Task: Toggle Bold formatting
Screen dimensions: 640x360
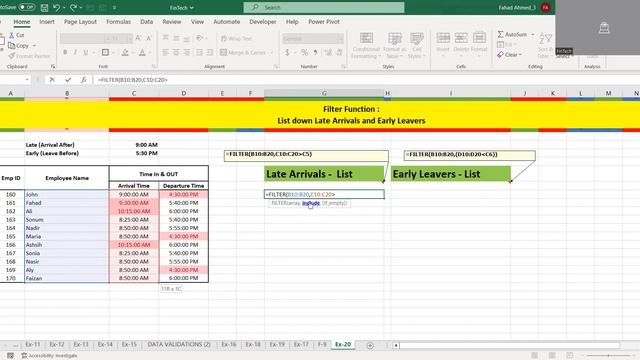Action: click(65, 52)
